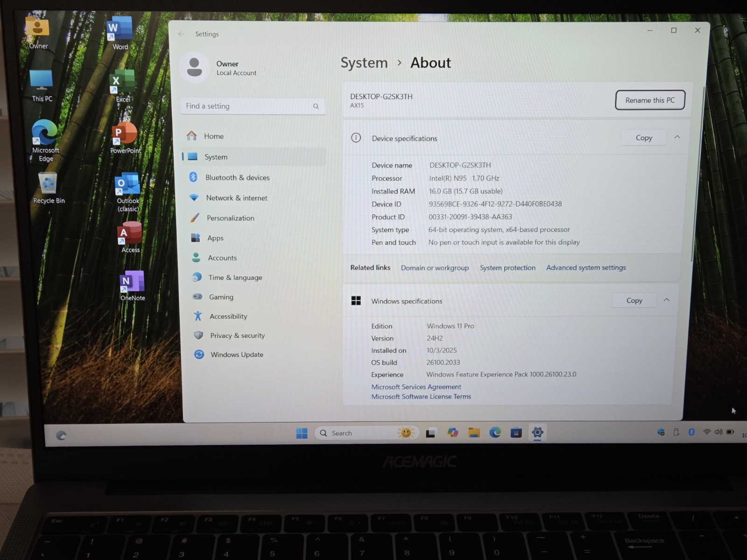Click the volume speaker tray icon
This screenshot has width=747, height=560.
[718, 432]
